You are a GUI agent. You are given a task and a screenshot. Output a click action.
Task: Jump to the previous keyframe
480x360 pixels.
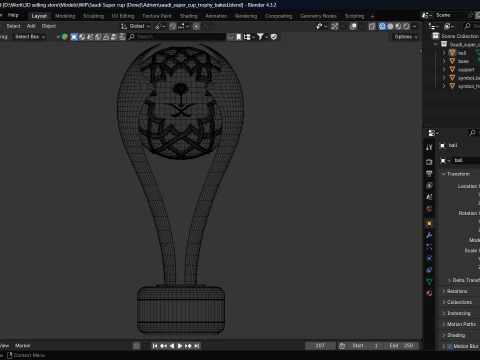[x=163, y=346]
